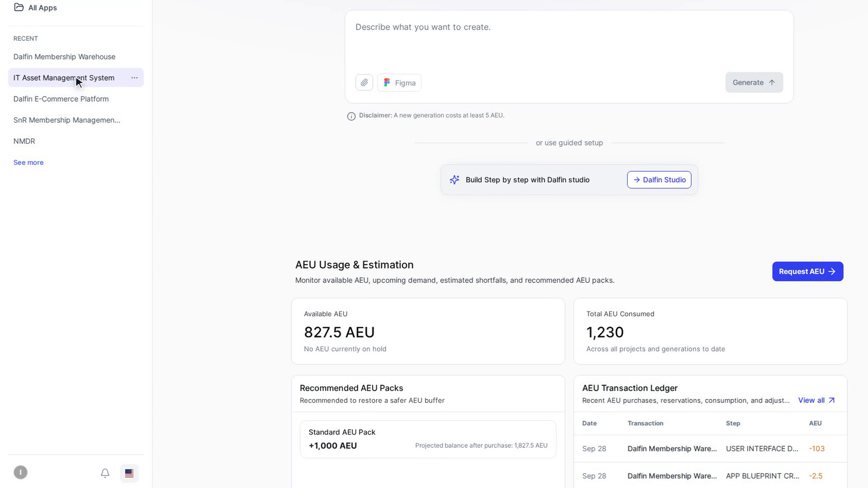This screenshot has width=868, height=488.
Task: Click the Generate button
Action: pos(754,83)
